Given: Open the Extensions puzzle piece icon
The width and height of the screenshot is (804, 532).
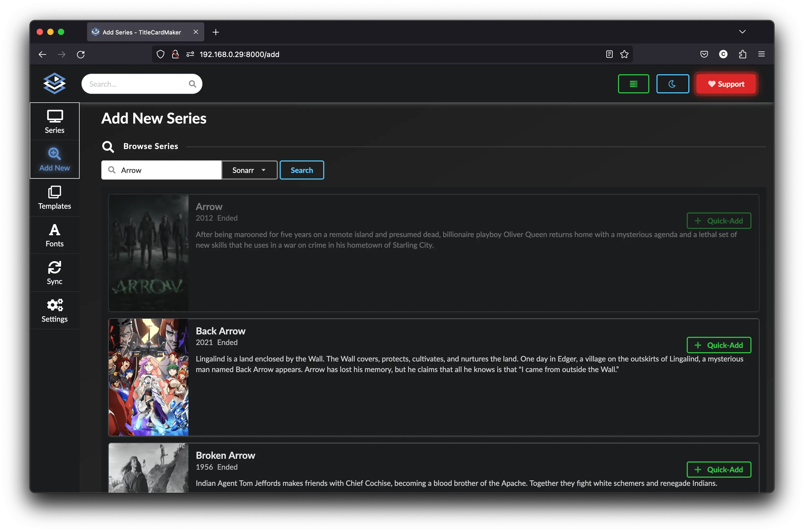Looking at the screenshot, I should pos(742,54).
